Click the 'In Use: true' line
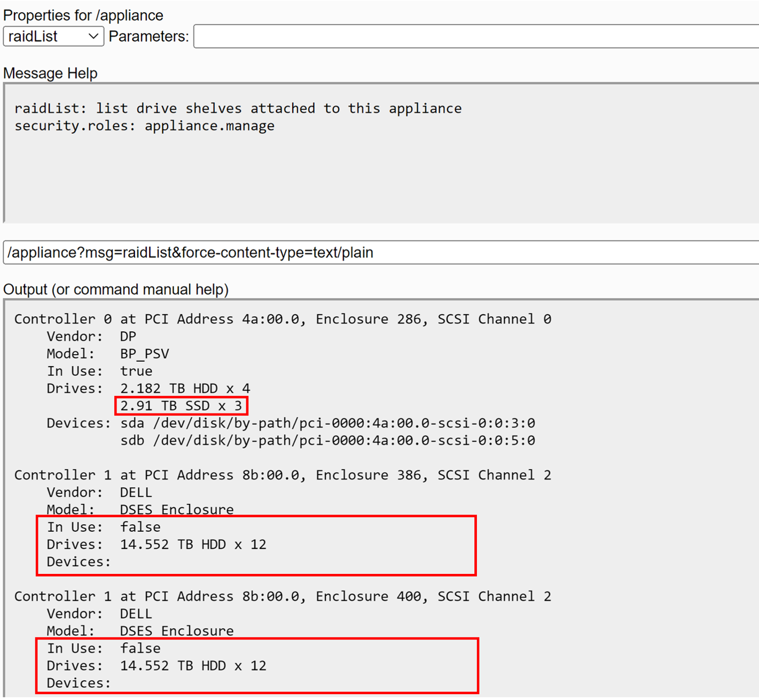759x700 pixels. pos(99,371)
